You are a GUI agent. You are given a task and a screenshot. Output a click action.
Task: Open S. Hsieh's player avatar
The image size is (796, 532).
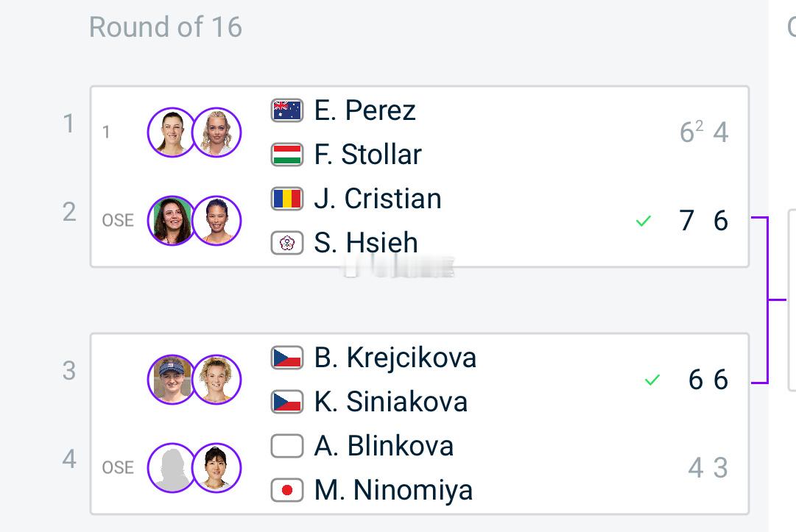click(216, 221)
